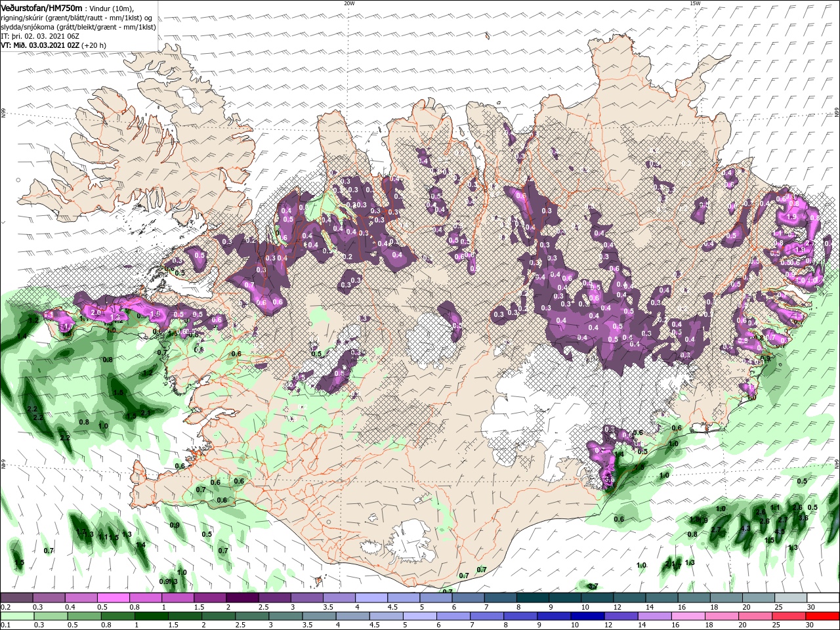Pick the upper legend swatch starting at 0.3
The width and height of the screenshot is (840, 630).
[49, 598]
